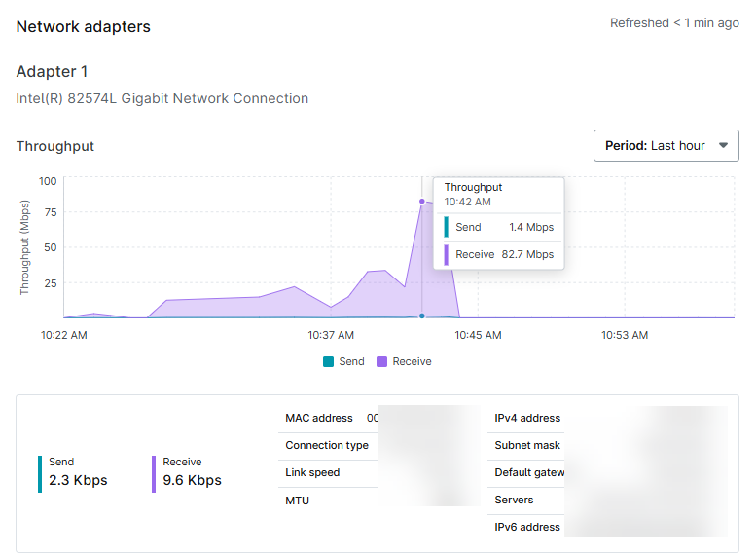The height and width of the screenshot is (557, 756).
Task: Click the Adapter 1 heading
Action: tap(53, 72)
